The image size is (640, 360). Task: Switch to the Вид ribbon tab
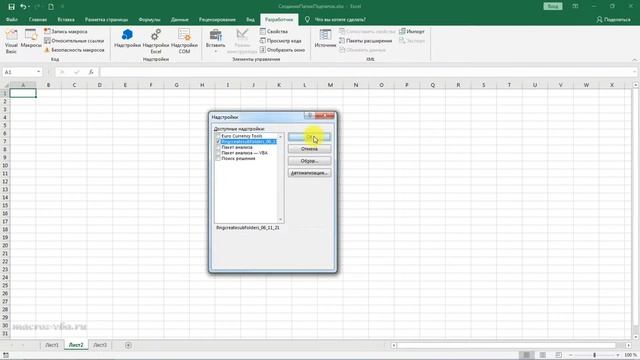pyautogui.click(x=250, y=20)
